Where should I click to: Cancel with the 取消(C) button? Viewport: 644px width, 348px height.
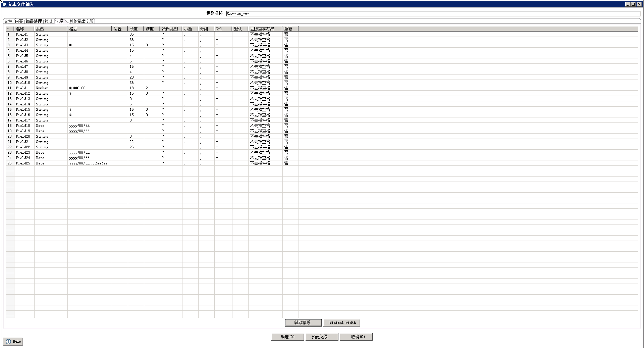point(356,337)
